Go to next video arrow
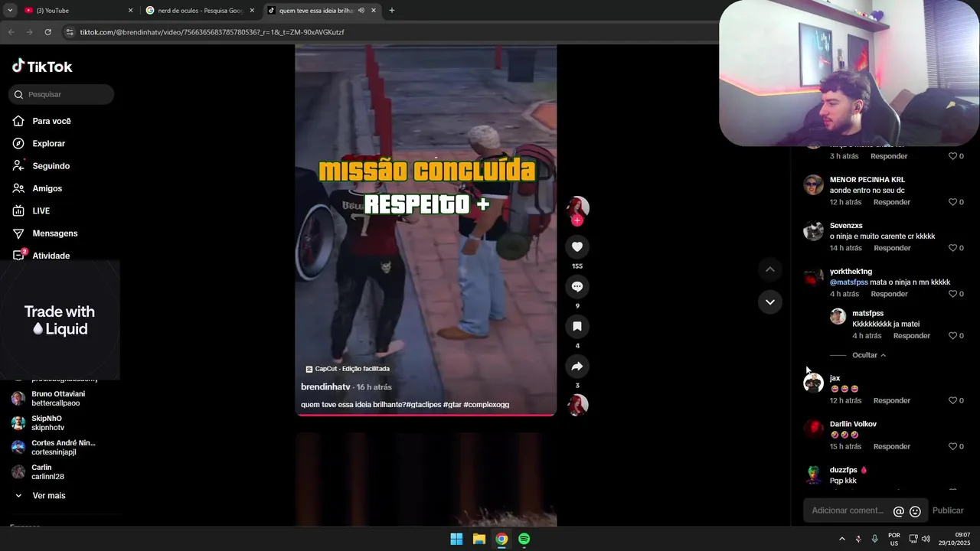 click(x=770, y=302)
